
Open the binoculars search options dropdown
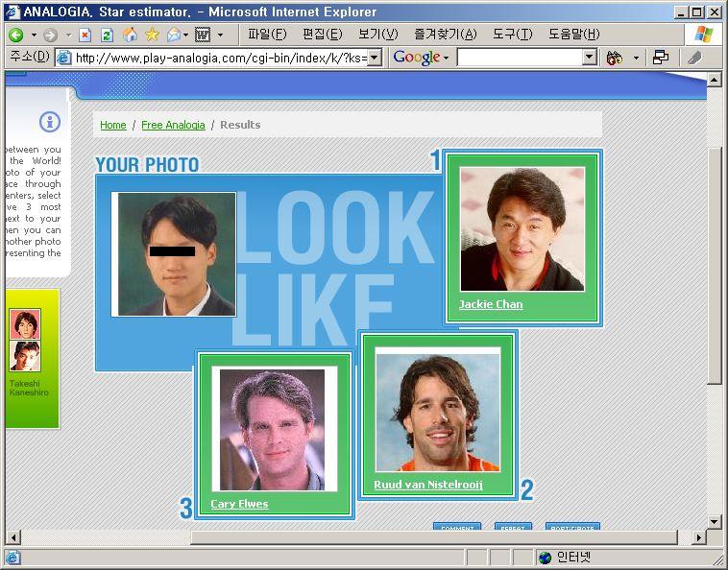[636, 58]
